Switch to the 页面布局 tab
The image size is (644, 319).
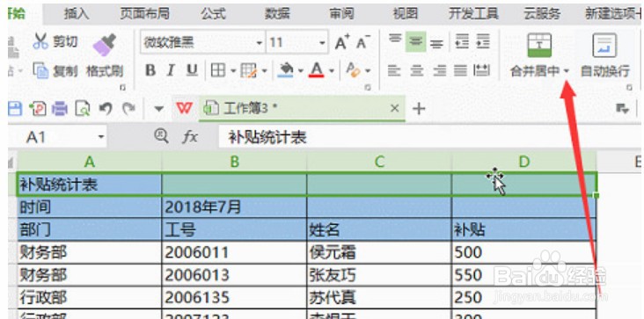(144, 13)
